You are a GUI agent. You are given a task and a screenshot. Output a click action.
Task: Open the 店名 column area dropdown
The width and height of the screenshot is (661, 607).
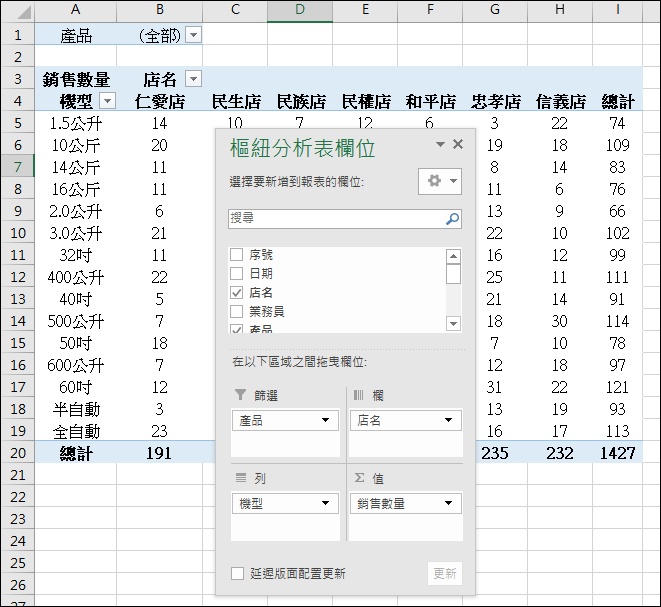(448, 420)
